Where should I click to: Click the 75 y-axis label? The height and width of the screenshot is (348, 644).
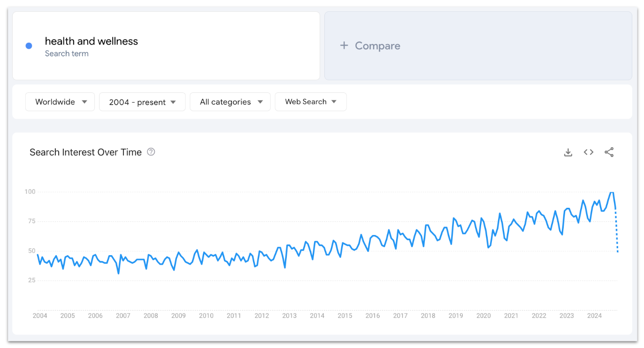[32, 221]
